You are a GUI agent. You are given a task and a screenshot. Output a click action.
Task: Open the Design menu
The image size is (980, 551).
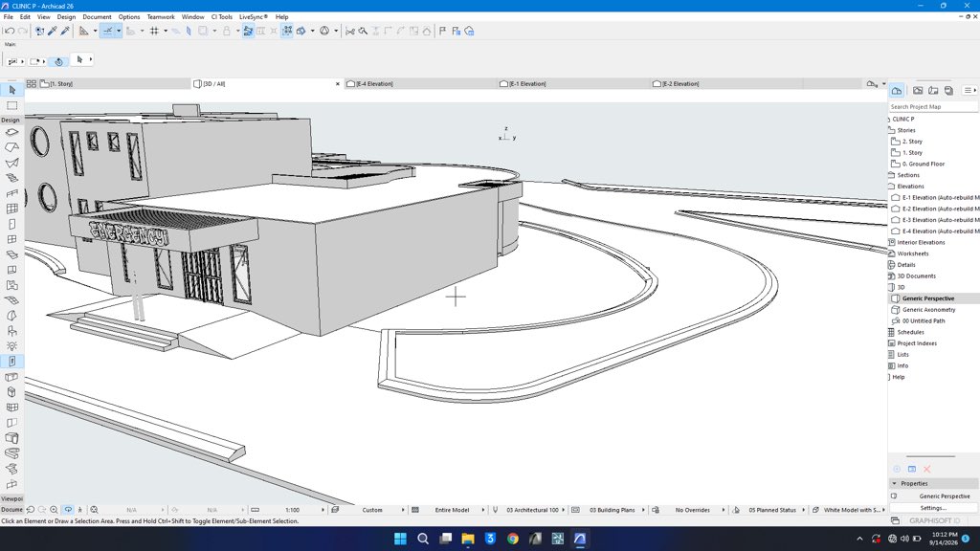pos(66,17)
